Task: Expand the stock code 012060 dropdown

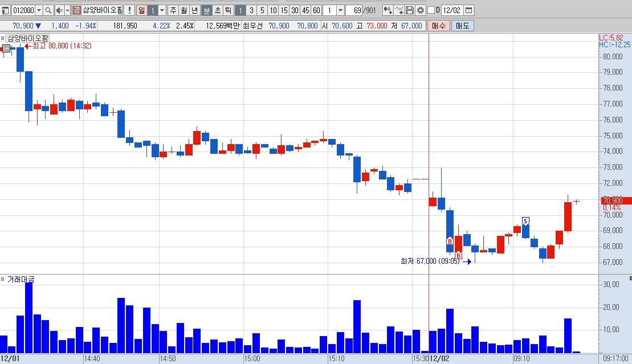Action: pyautogui.click(x=39, y=10)
